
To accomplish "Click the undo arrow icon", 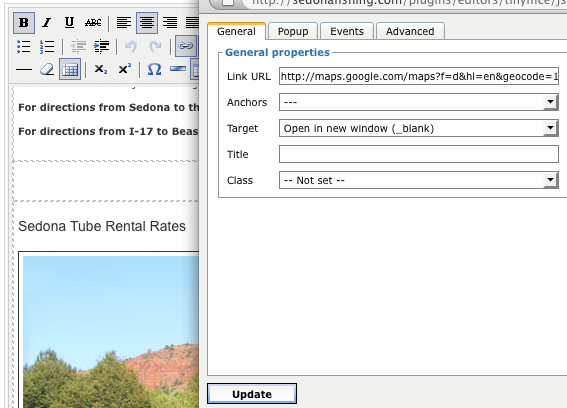I will point(131,46).
